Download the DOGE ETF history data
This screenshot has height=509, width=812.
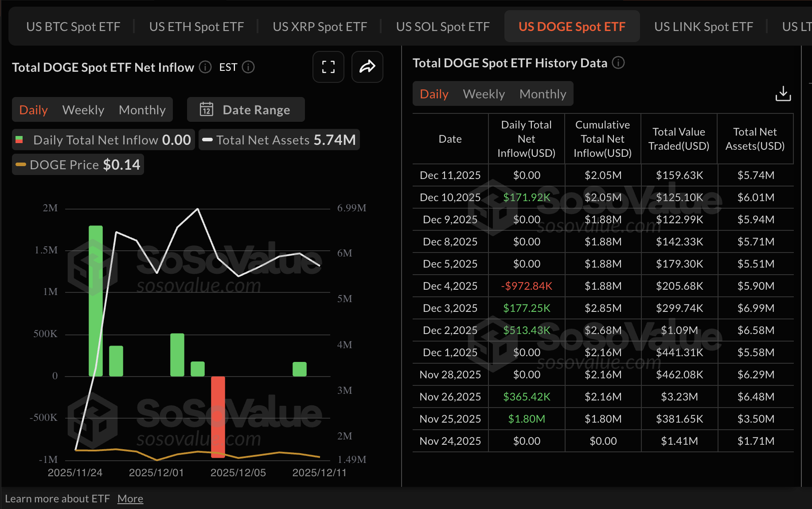pos(783,93)
